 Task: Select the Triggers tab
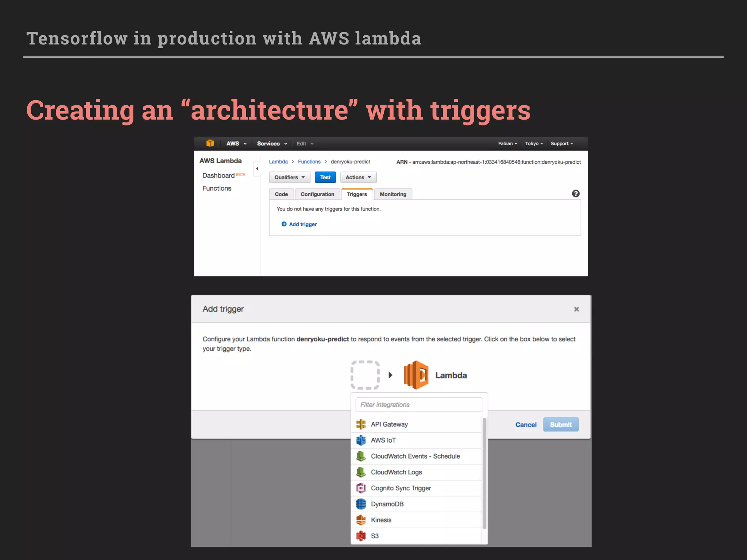tap(357, 194)
